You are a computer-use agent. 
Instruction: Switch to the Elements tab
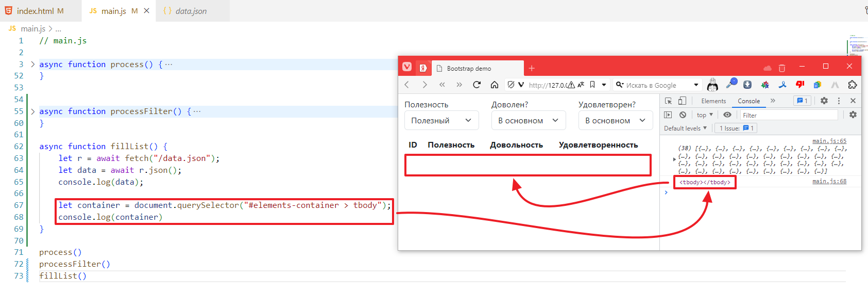[x=713, y=101]
